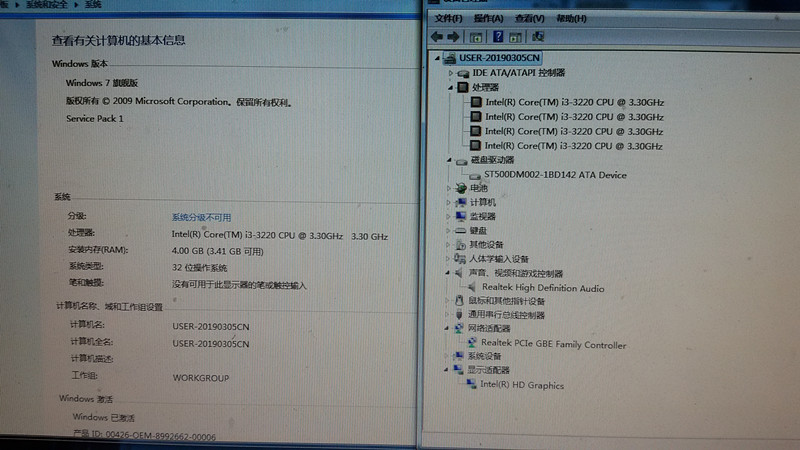Click the 其他设备 icon

pos(460,245)
